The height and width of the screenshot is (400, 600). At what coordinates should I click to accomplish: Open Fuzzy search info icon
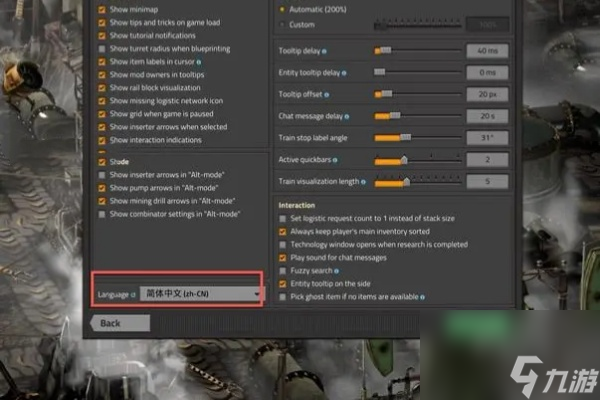click(336, 271)
